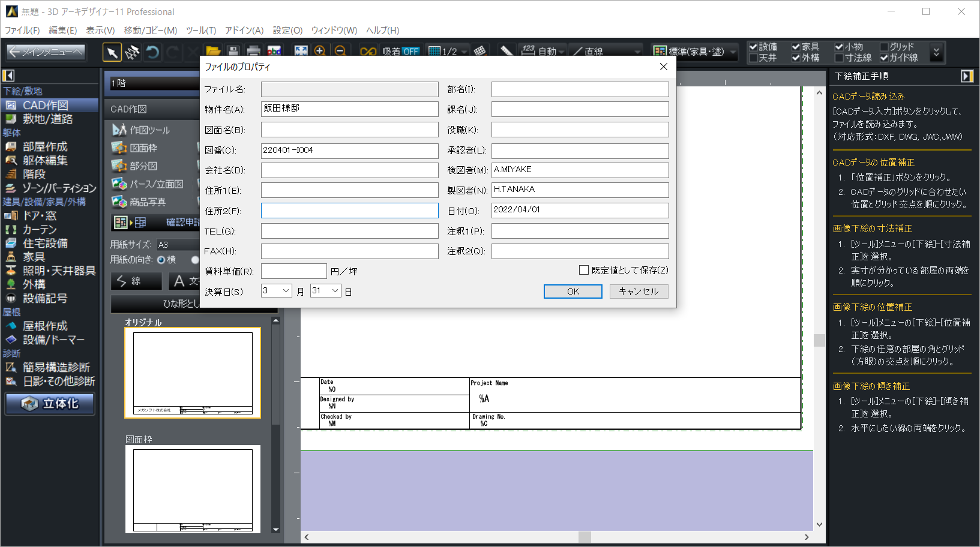980x547 pixels.
Task: Click the horizontal scrollbar thumb below canvas
Action: [x=585, y=537]
